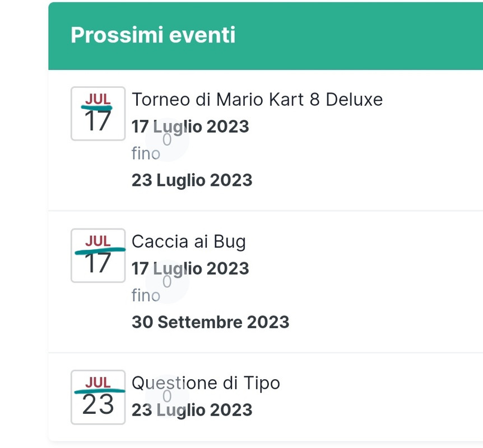Click the JUL 17 calendar icon for Caccia ai Bug
The image size is (483, 448).
click(98, 255)
